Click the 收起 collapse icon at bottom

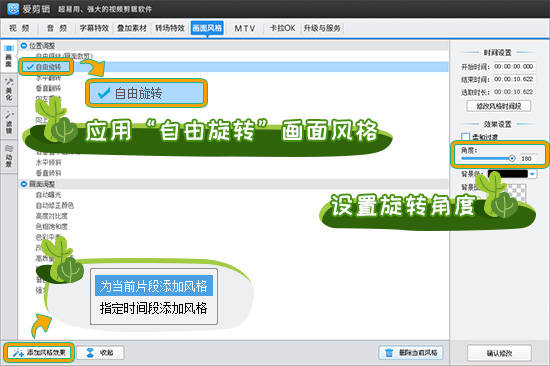[x=90, y=352]
